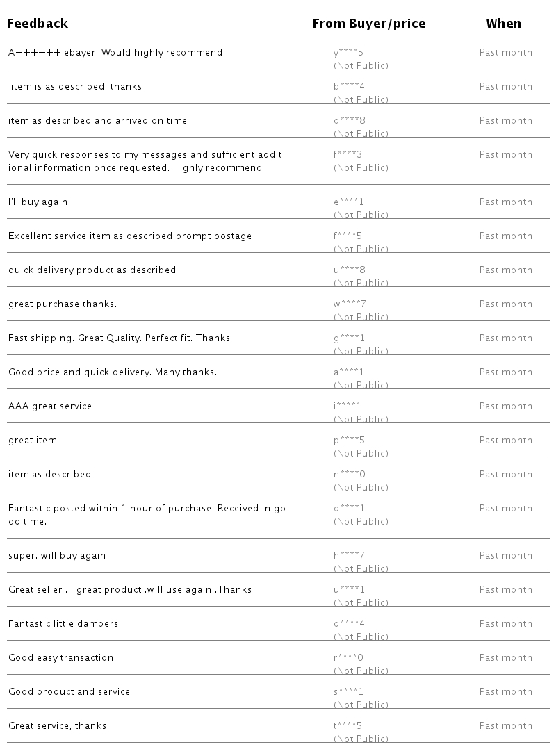Select "Good easy transaction" feedback comment

(60, 658)
